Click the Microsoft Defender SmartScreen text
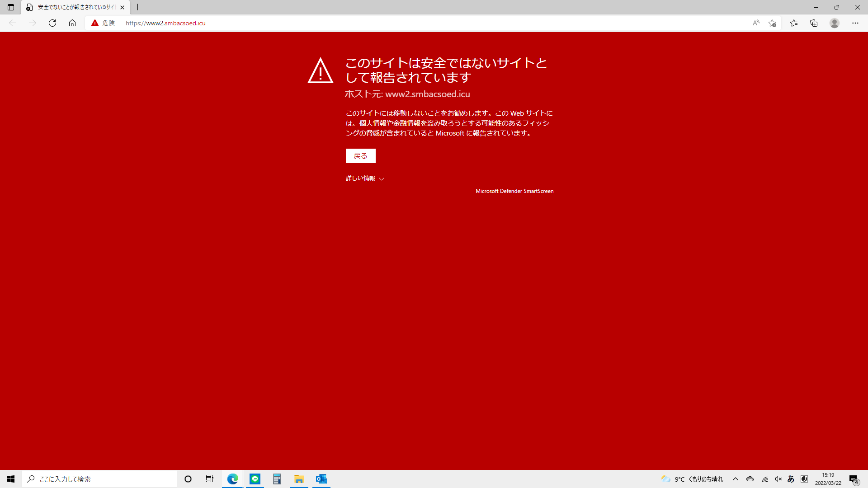Image resolution: width=868 pixels, height=488 pixels. click(514, 191)
